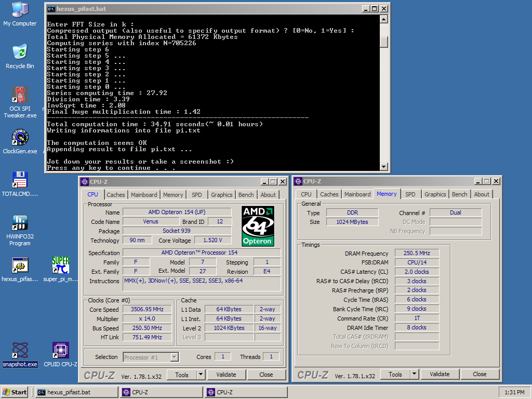Viewport: 532px width, 399px height.
Task: Minimize the left CPU-Z window
Action: (264, 182)
